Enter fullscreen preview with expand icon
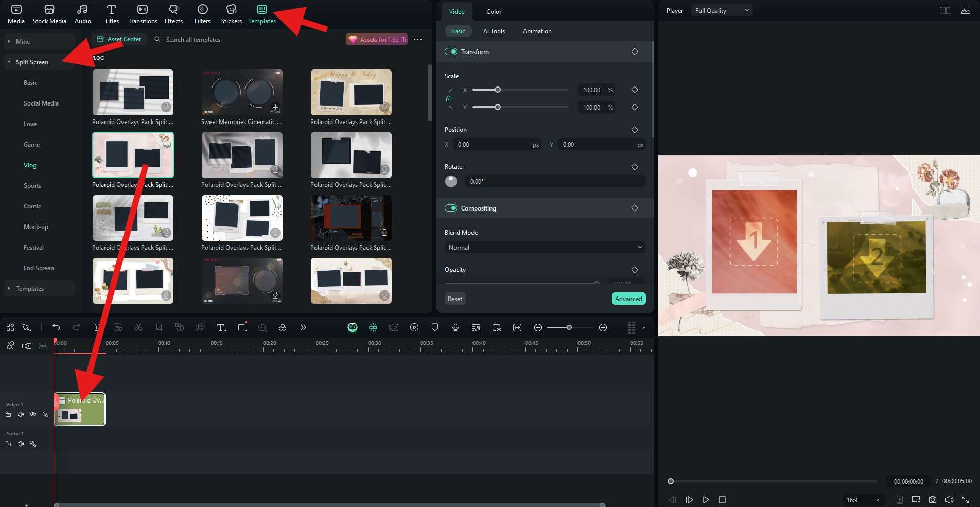Screen dimensions: 980x507 966,499
